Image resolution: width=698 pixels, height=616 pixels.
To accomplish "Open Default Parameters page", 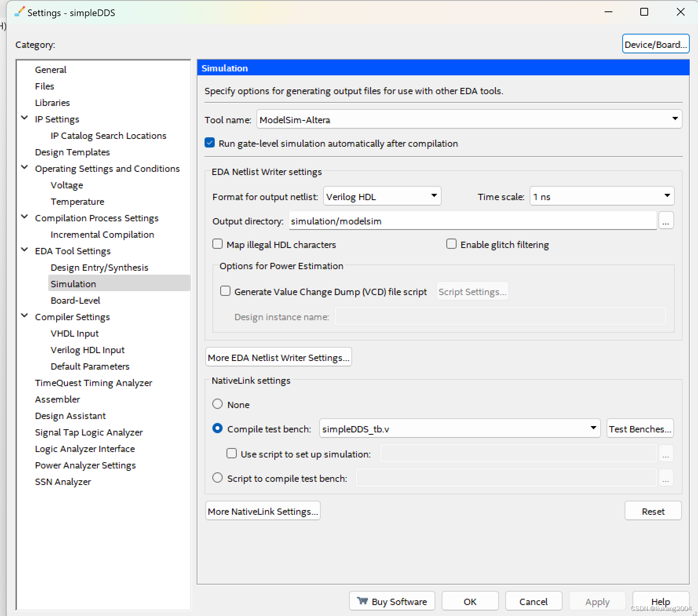I will click(x=90, y=366).
